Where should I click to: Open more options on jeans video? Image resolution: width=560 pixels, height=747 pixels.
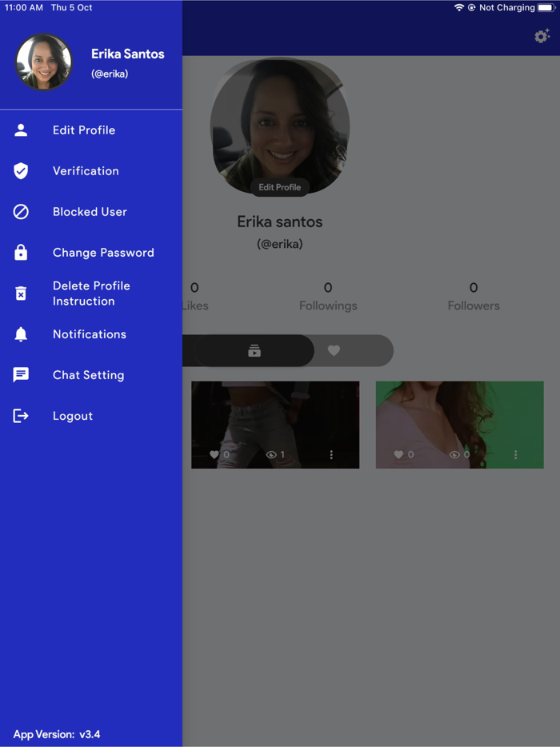[331, 454]
